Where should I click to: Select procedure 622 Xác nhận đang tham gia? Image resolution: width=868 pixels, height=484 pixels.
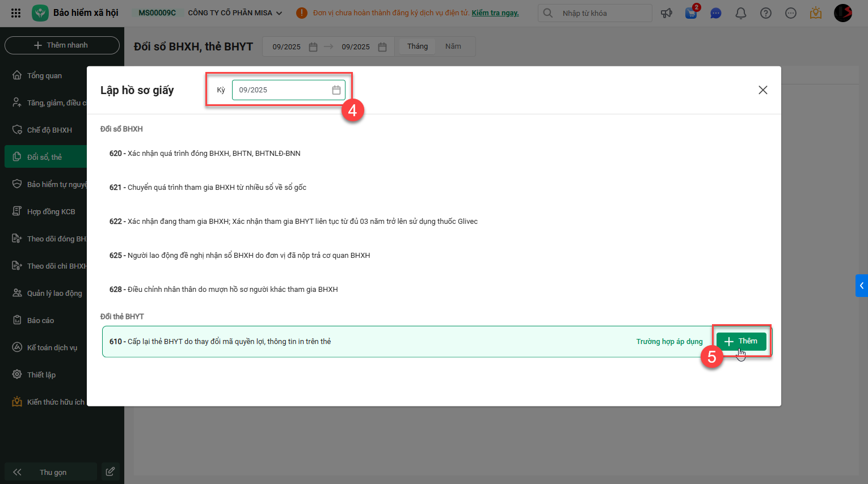coord(436,222)
